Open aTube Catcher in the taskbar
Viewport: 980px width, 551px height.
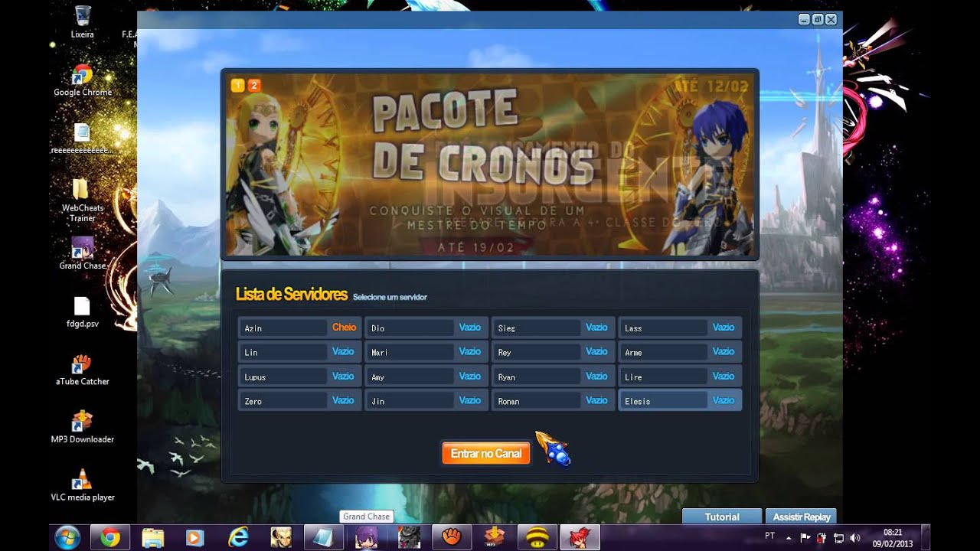coord(452,538)
